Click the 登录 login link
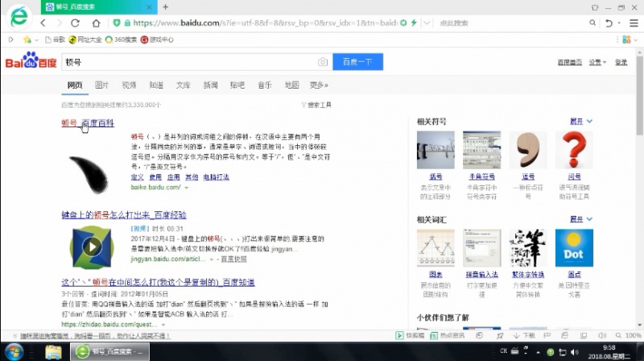644x361 pixels. coord(621,62)
